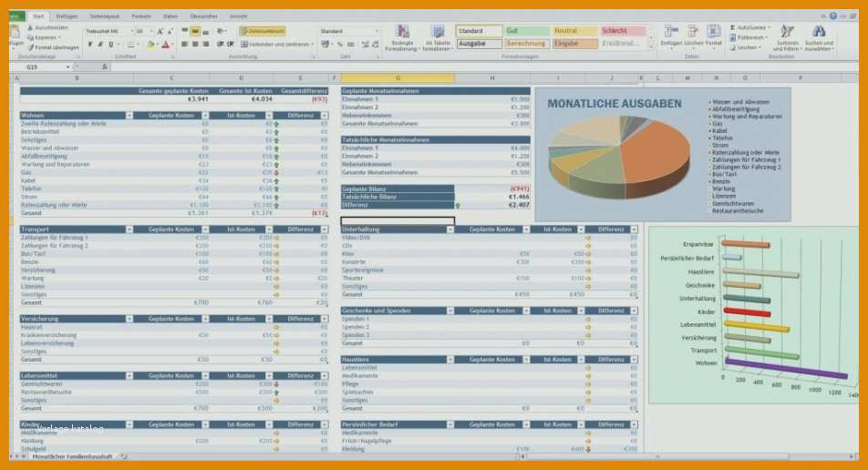Open the blue Help question mark

pyautogui.click(x=833, y=16)
